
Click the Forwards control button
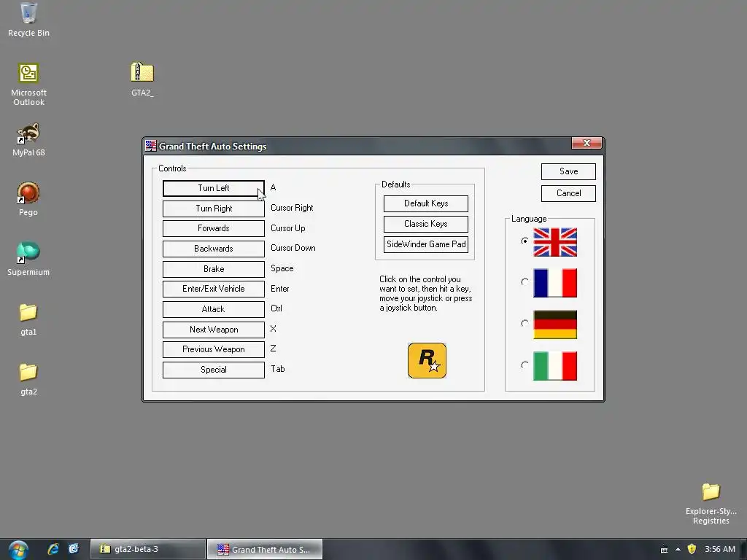[x=214, y=228]
